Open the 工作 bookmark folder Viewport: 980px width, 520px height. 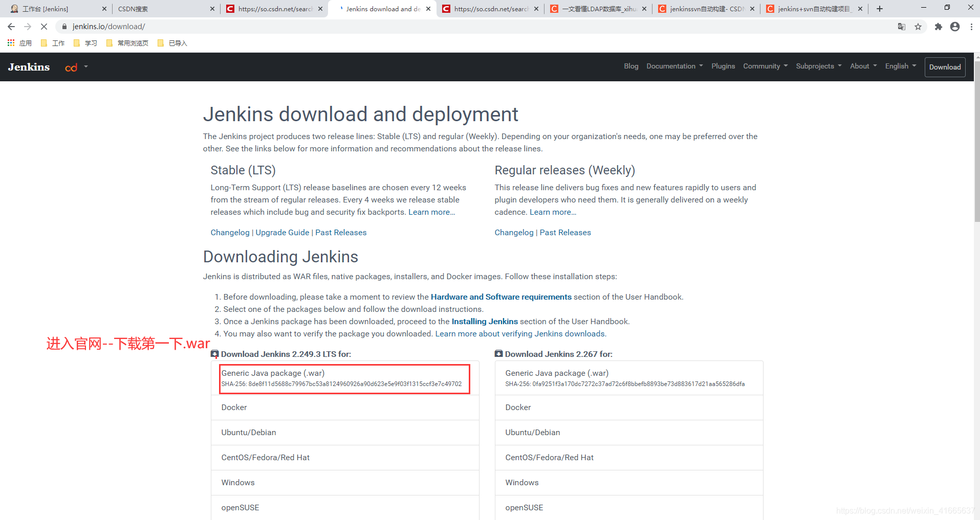[53, 43]
